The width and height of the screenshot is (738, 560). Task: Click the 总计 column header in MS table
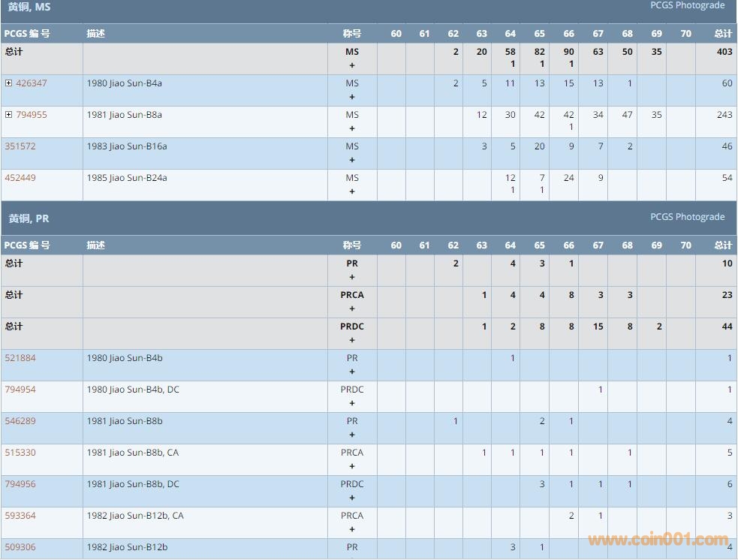point(722,34)
